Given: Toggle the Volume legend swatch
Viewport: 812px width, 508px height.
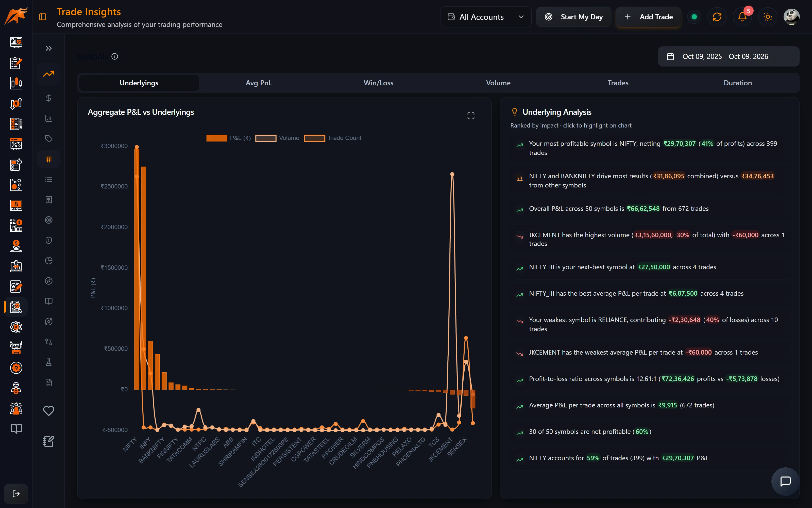Looking at the screenshot, I should point(266,138).
